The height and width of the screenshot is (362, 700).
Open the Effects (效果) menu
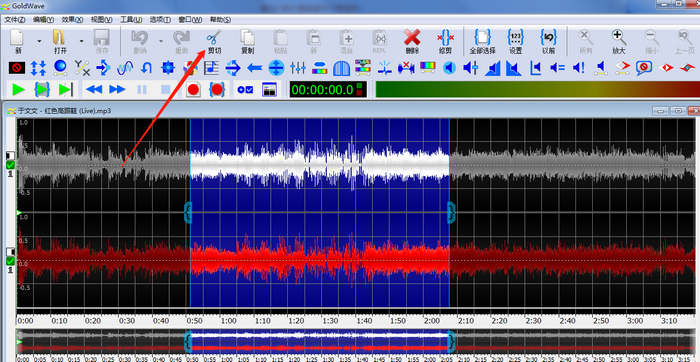point(72,20)
